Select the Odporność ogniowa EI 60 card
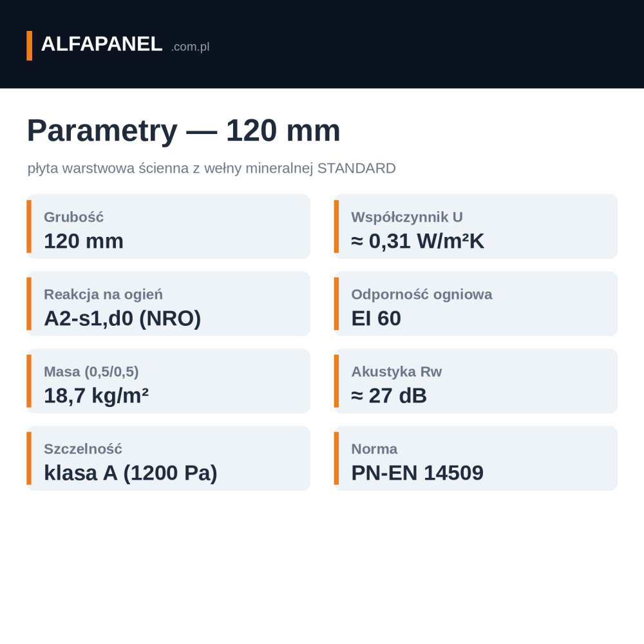644x644 pixels. [476, 303]
